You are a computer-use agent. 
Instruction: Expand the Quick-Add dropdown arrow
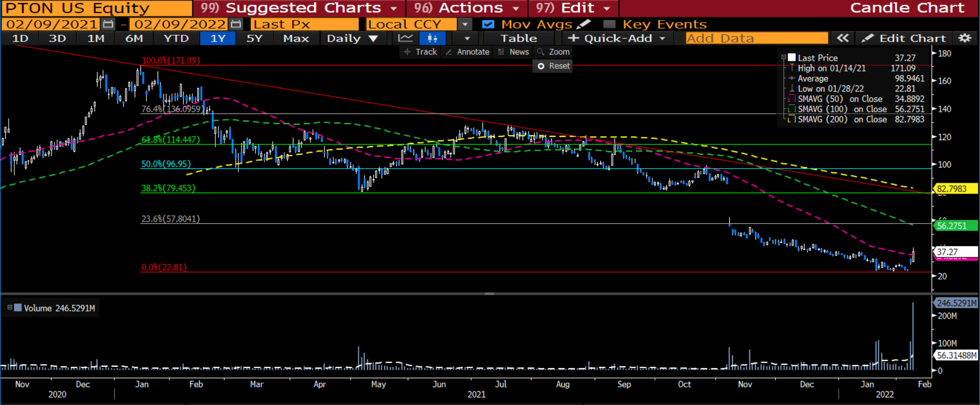click(663, 38)
